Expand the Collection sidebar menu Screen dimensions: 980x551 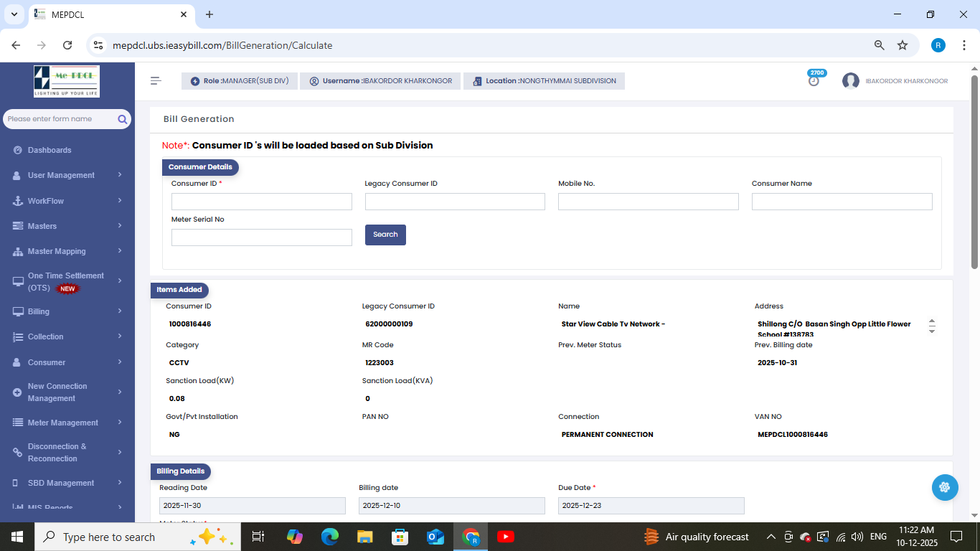pos(67,336)
